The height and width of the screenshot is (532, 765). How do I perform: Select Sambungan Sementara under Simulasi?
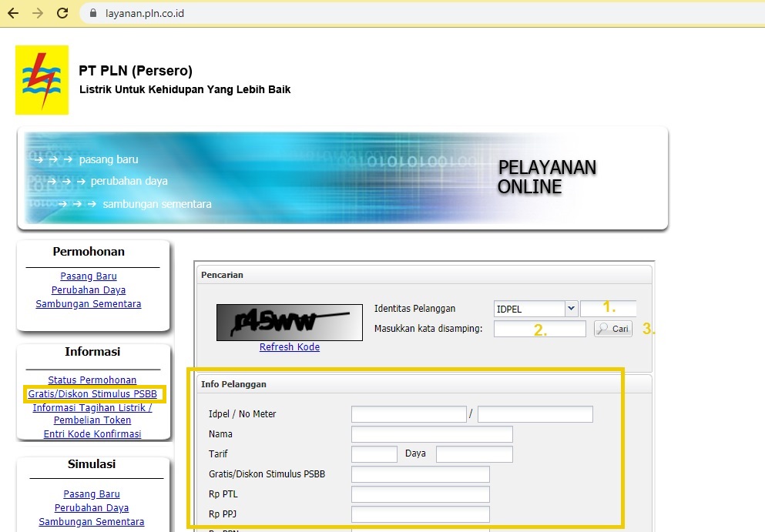(x=92, y=522)
